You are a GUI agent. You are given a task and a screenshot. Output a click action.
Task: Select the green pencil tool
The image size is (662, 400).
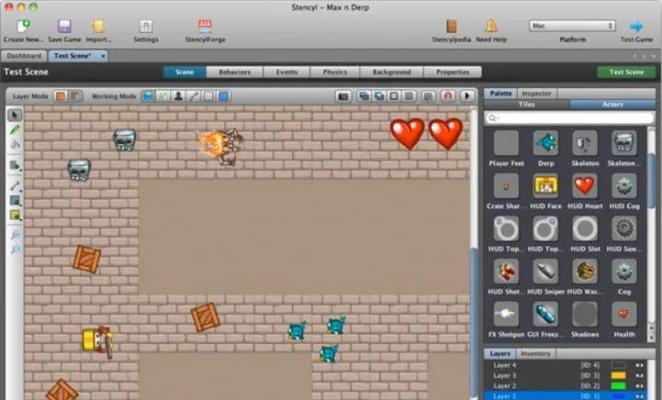click(x=15, y=129)
